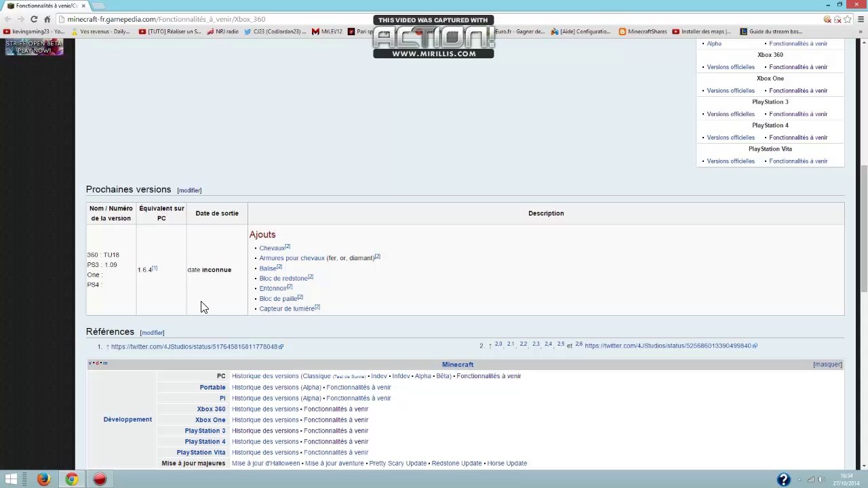Open the Chrome hamburger menu
Screen dimensions: 868x488
(x=860, y=19)
